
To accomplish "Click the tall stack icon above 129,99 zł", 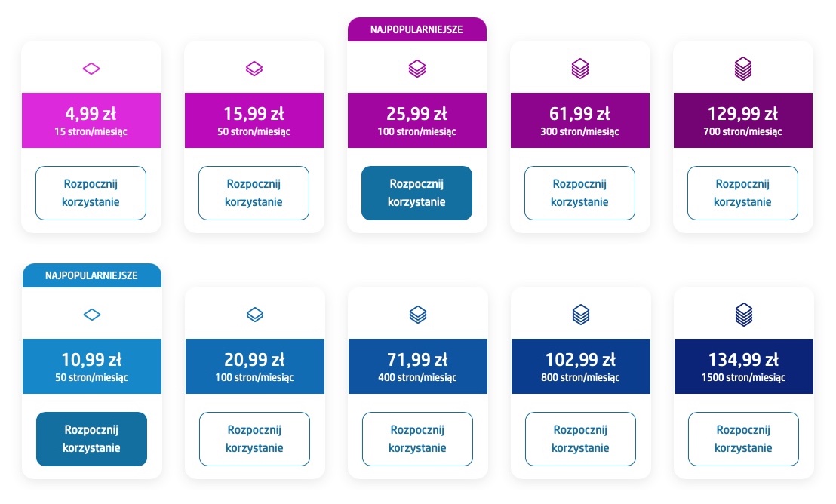I will pos(743,69).
